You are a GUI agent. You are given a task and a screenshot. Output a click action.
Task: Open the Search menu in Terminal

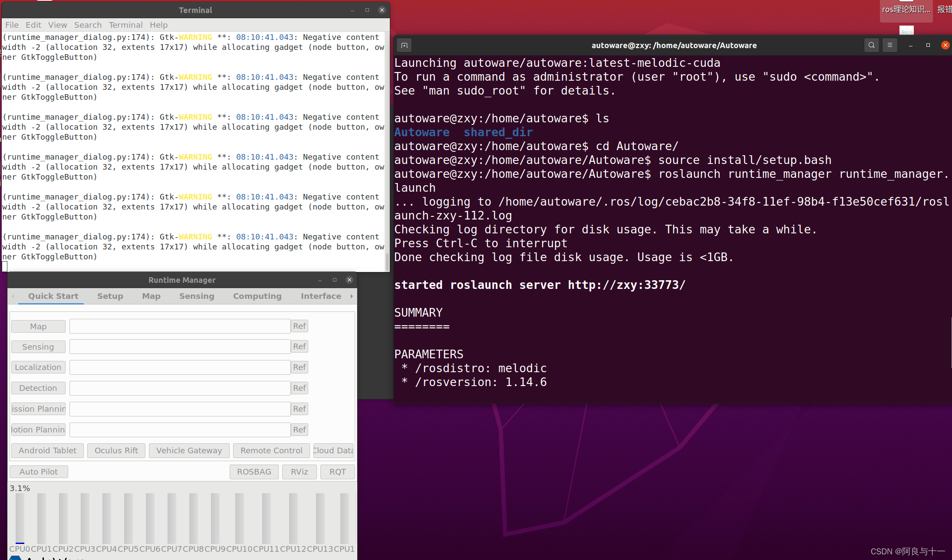tap(88, 25)
